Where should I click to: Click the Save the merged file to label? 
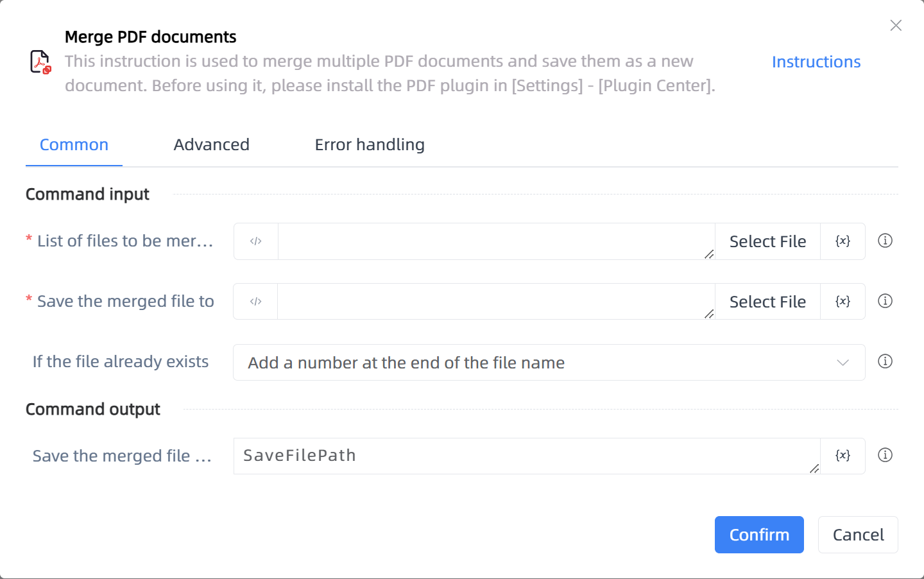pyautogui.click(x=126, y=302)
